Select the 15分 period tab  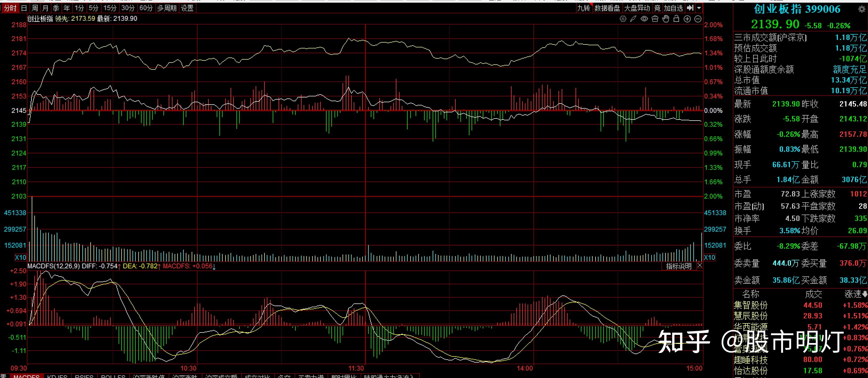coord(110,8)
